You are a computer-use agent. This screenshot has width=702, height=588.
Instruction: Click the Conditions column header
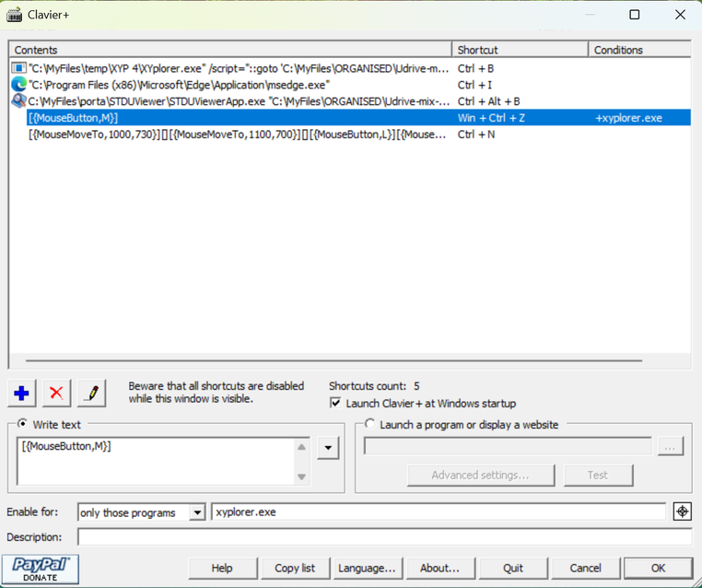click(638, 50)
